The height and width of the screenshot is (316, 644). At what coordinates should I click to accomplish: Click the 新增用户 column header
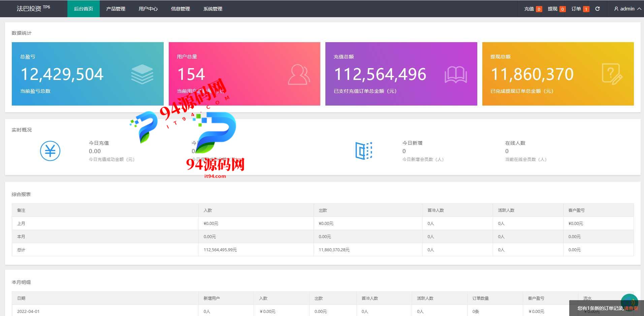coord(212,298)
